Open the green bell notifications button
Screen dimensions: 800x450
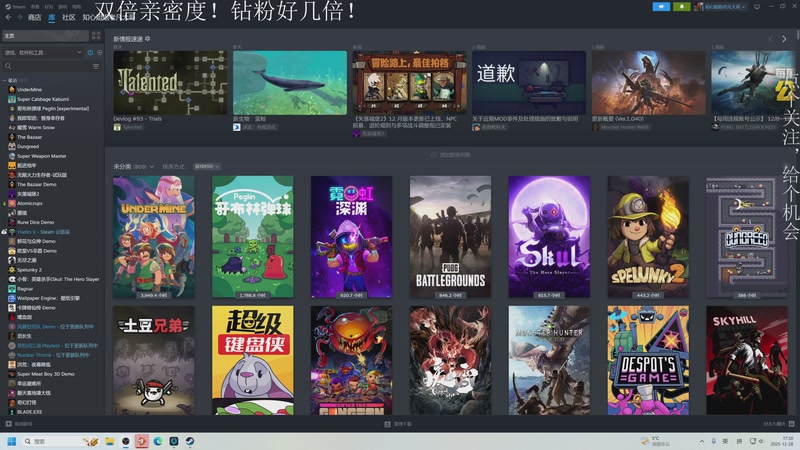pyautogui.click(x=682, y=7)
